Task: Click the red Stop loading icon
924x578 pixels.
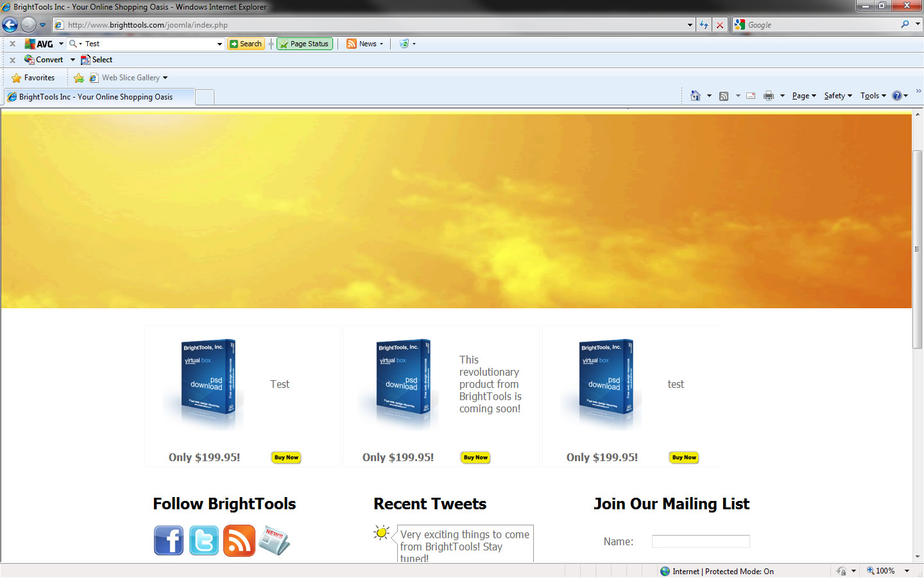Action: (x=720, y=25)
